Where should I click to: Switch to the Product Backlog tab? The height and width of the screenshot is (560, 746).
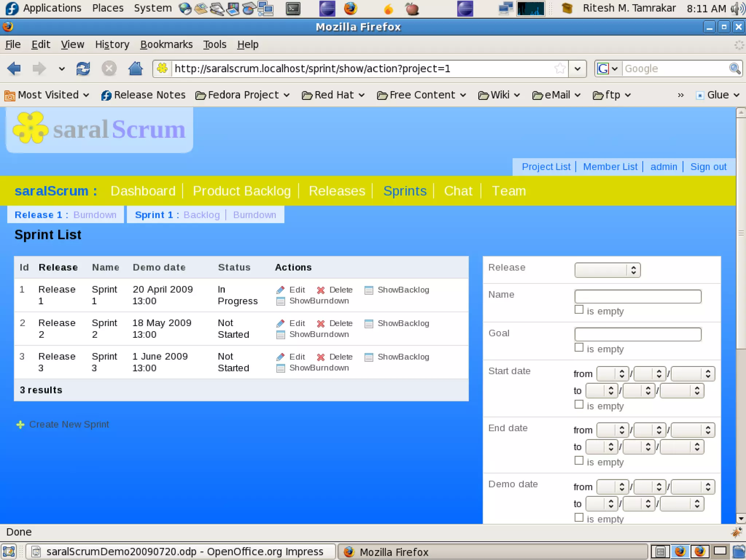click(x=242, y=191)
